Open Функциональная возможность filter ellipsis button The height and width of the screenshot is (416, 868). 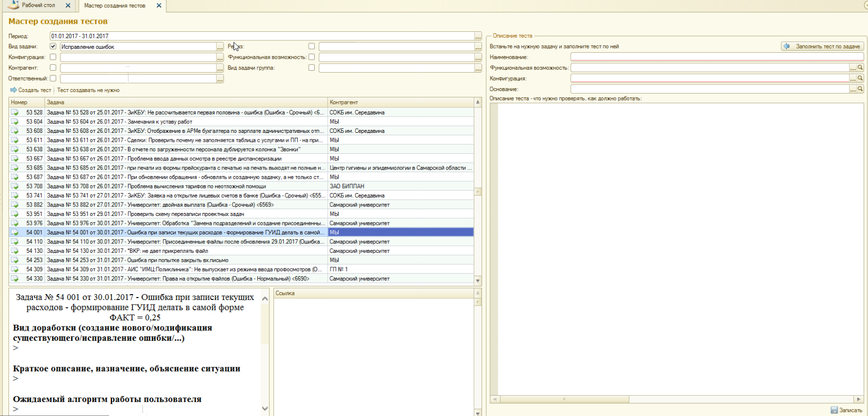(478, 58)
